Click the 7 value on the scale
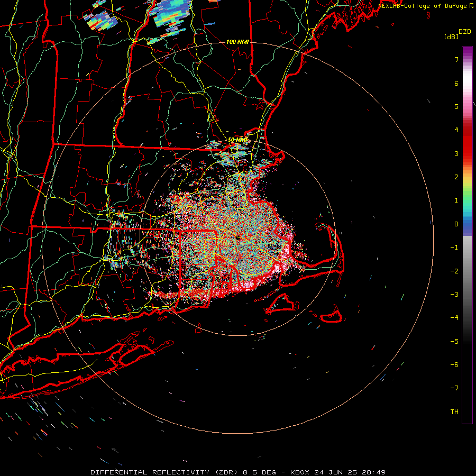This screenshot has height=476, width=476. (456, 59)
